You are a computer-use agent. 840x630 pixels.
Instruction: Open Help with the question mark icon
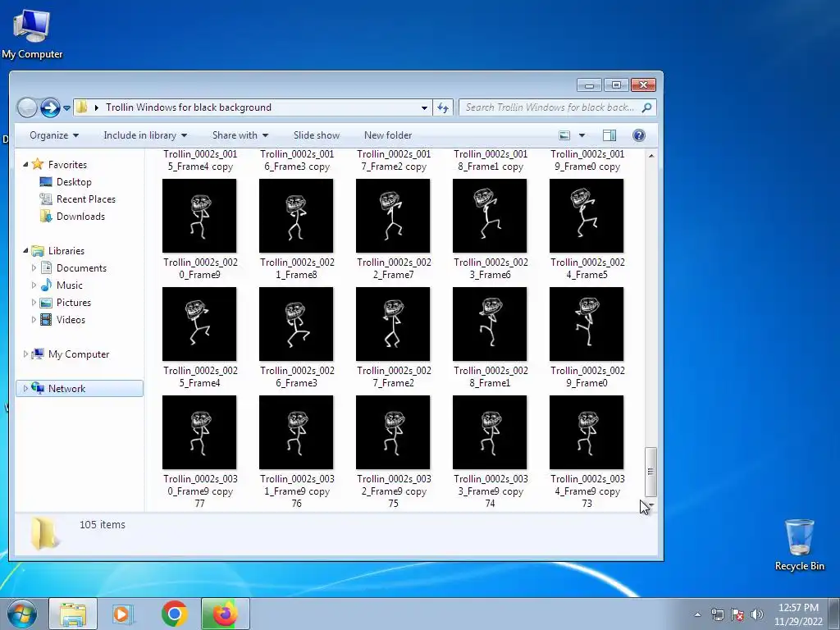[x=638, y=135]
